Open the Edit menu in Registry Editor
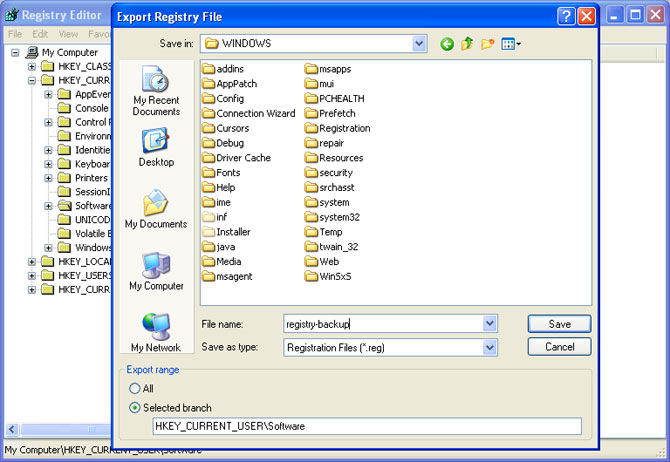 40,34
